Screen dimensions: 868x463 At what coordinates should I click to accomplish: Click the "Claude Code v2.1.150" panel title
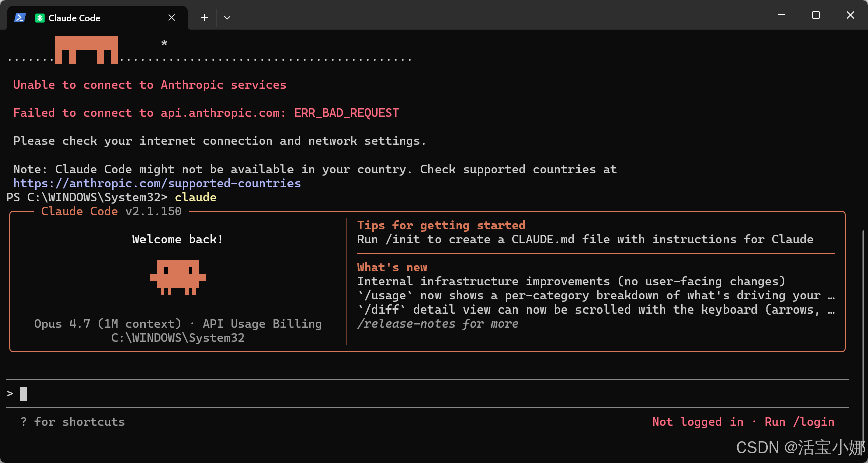tap(111, 211)
